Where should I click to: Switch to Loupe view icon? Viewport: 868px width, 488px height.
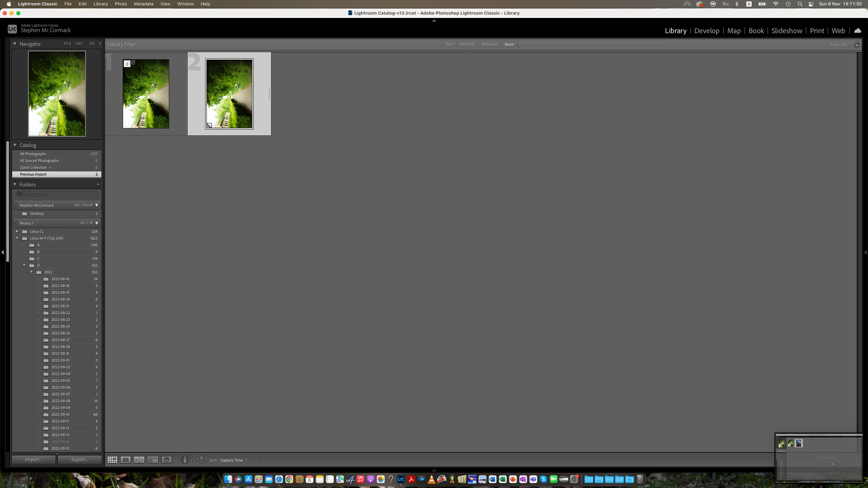pos(125,460)
